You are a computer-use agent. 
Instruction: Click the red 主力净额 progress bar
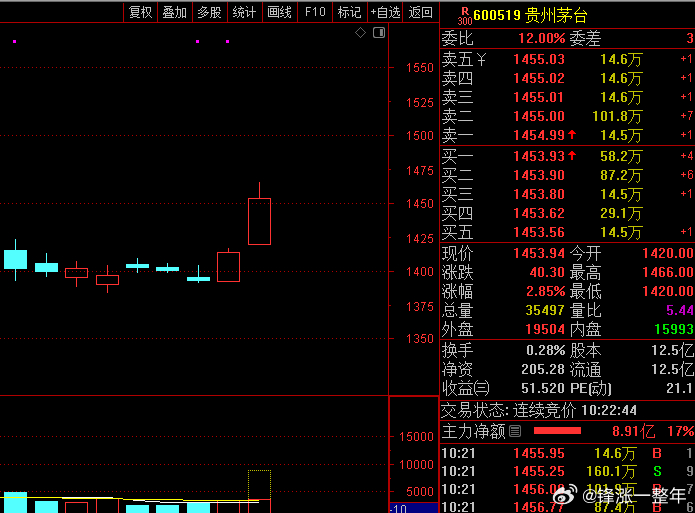557,431
